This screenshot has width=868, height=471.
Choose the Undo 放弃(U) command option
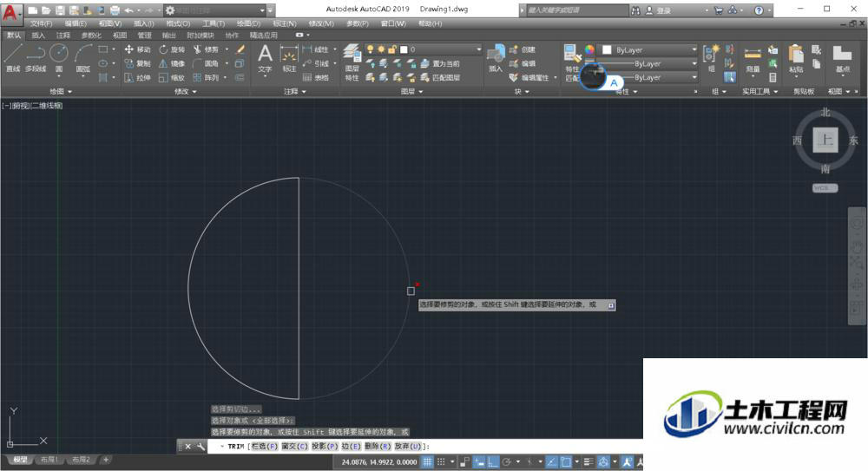(408, 446)
